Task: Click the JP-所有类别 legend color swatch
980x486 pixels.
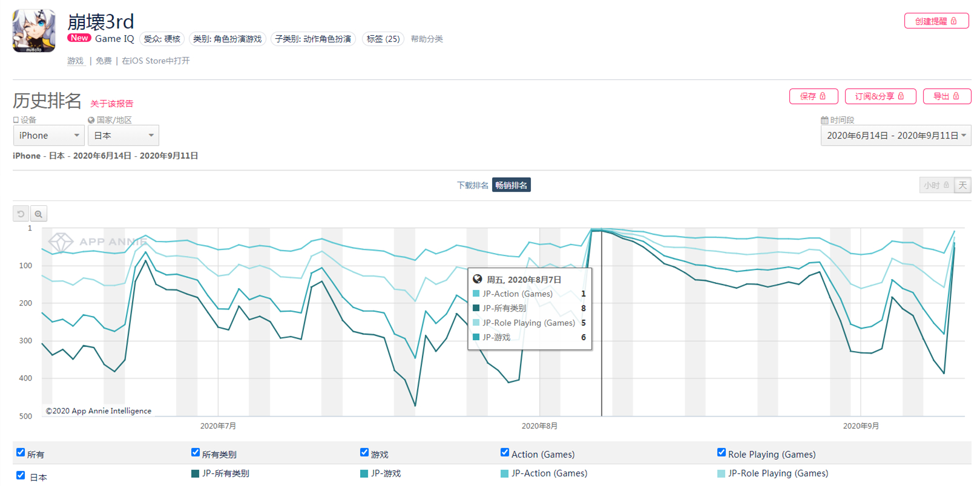Action: tap(196, 474)
